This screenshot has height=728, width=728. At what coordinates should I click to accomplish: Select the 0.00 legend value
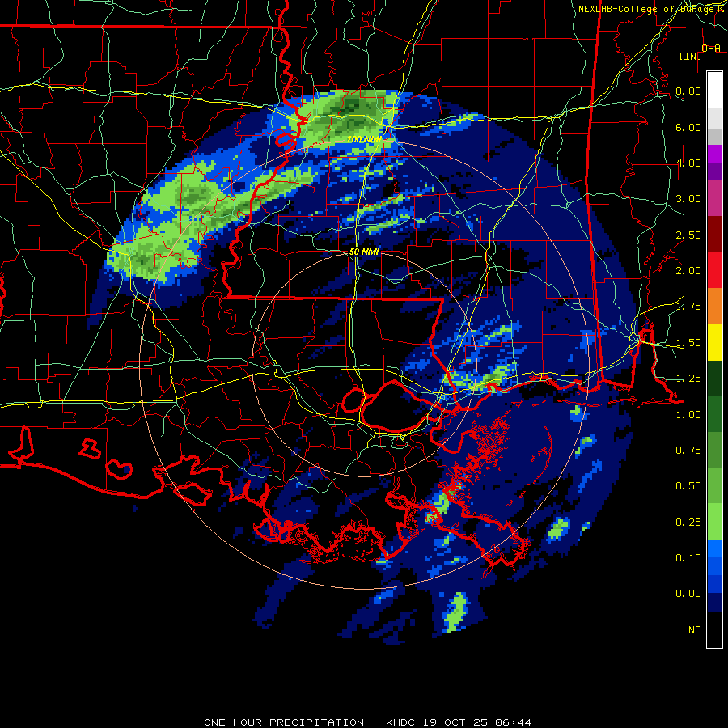click(688, 594)
